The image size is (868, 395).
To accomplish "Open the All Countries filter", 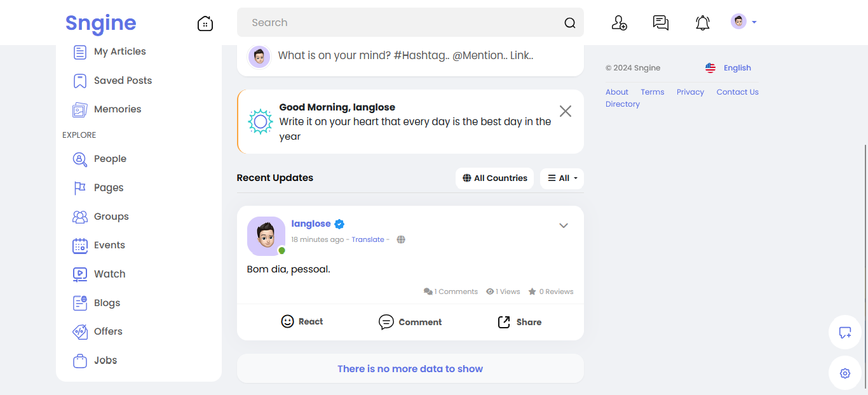I will click(494, 178).
